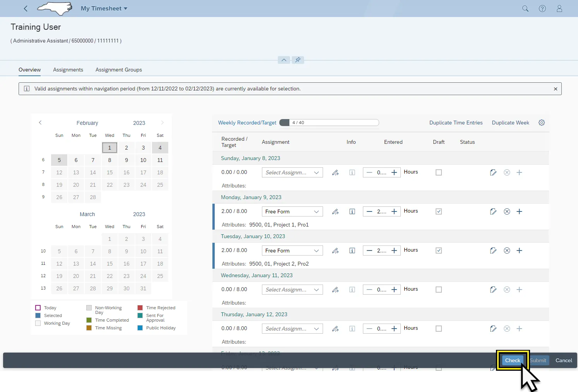Click the Duplicate Week link
Viewport: 578px width, 392px height.
[510, 123]
